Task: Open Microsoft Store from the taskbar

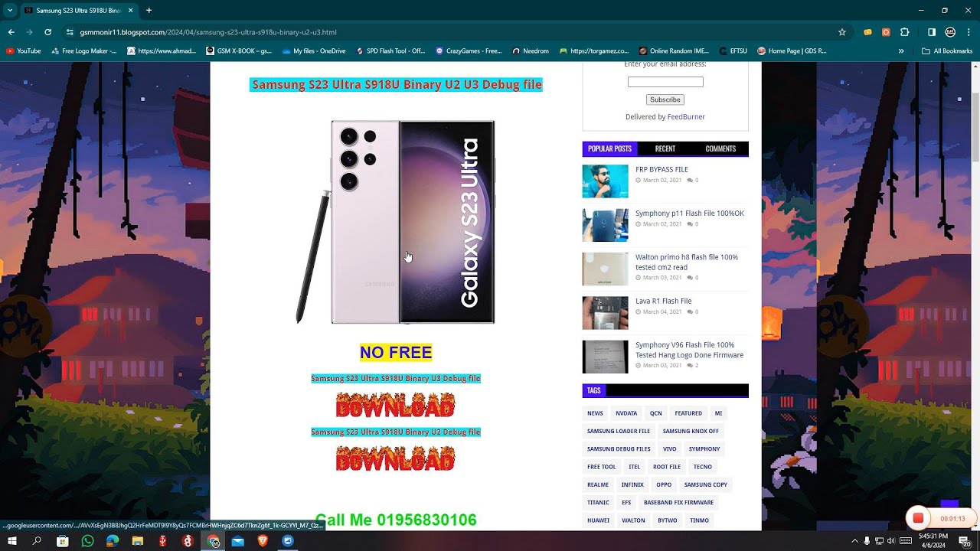Action: 62,541
